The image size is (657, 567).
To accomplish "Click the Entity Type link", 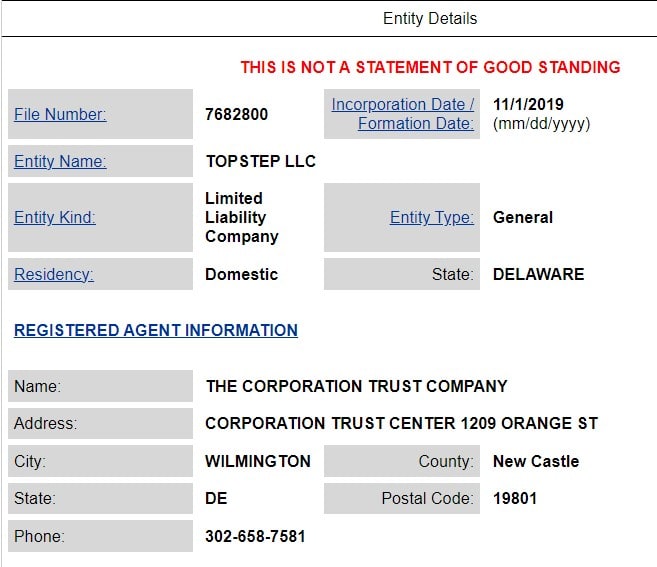I will (x=431, y=217).
